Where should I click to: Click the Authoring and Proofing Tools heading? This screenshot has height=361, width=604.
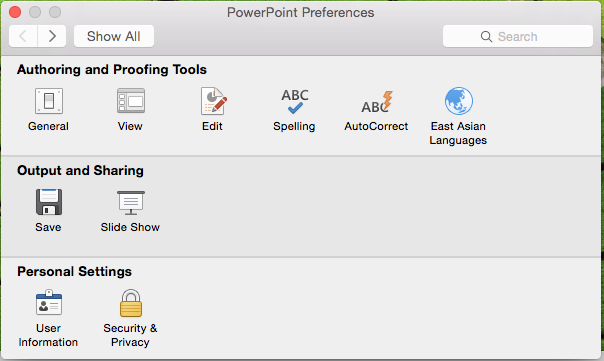112,69
